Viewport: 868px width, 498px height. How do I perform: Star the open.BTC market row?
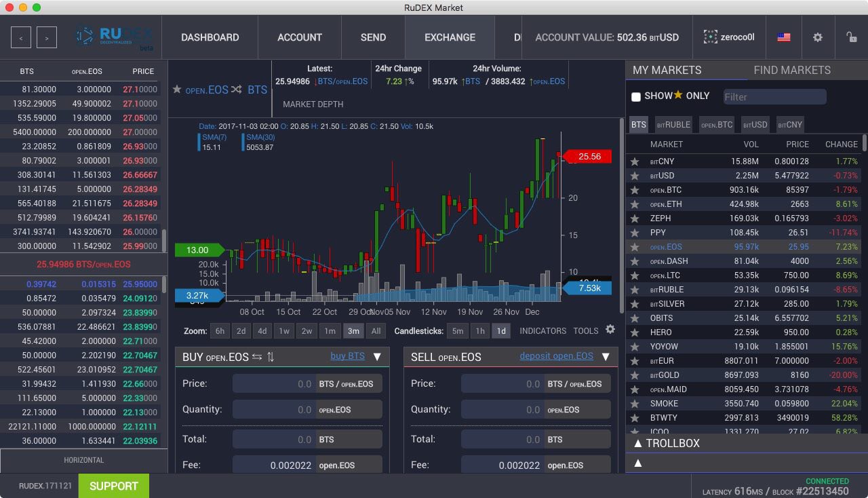pos(635,190)
